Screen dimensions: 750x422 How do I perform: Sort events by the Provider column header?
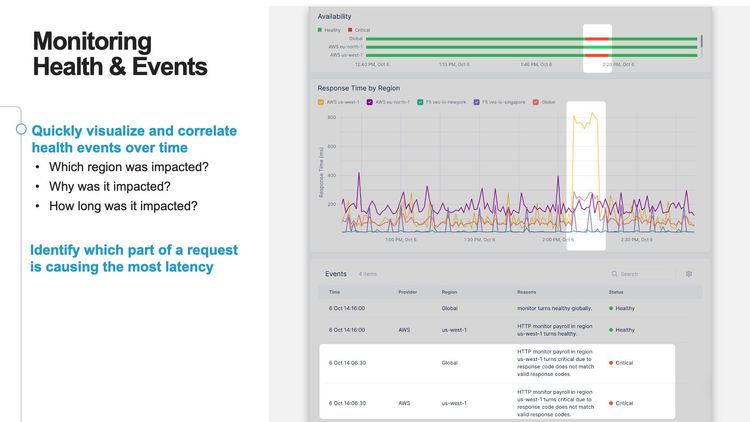[x=408, y=292]
